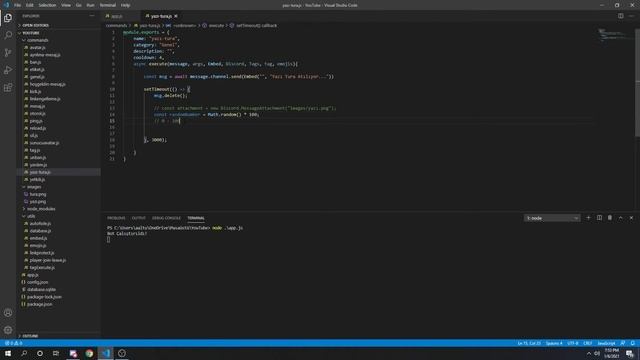Open Windows taskbar search
The image size is (640, 360).
coord(24,353)
